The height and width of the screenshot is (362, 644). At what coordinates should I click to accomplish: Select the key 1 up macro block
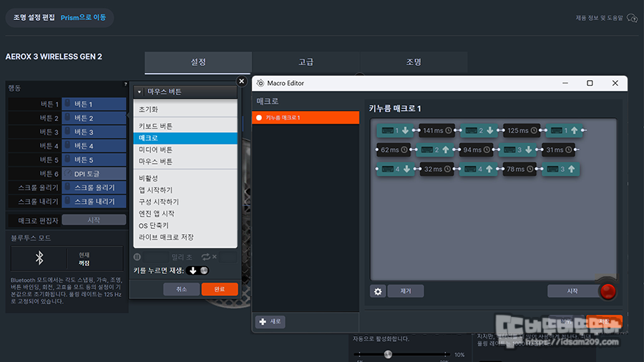pyautogui.click(x=564, y=130)
